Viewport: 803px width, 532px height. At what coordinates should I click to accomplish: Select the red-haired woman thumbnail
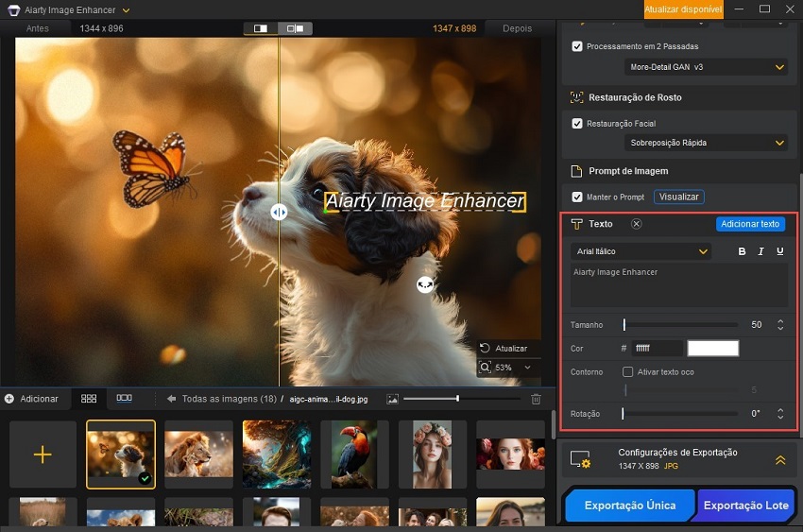510,455
